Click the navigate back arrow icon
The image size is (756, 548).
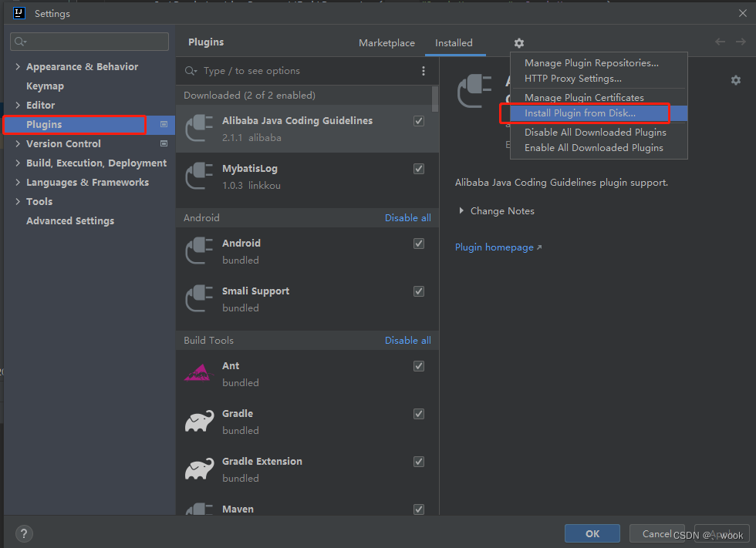(x=720, y=42)
